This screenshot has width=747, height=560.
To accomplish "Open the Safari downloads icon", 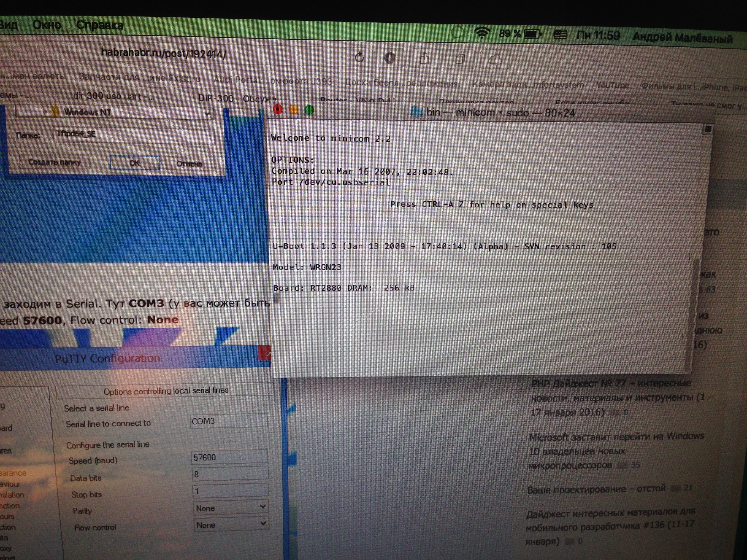I will [x=390, y=58].
